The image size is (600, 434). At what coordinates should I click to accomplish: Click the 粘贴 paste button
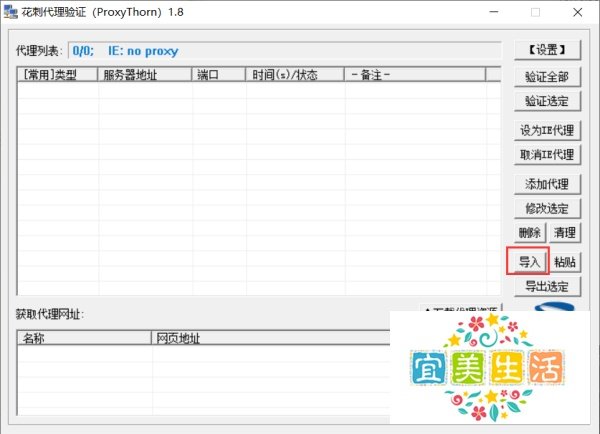click(565, 262)
